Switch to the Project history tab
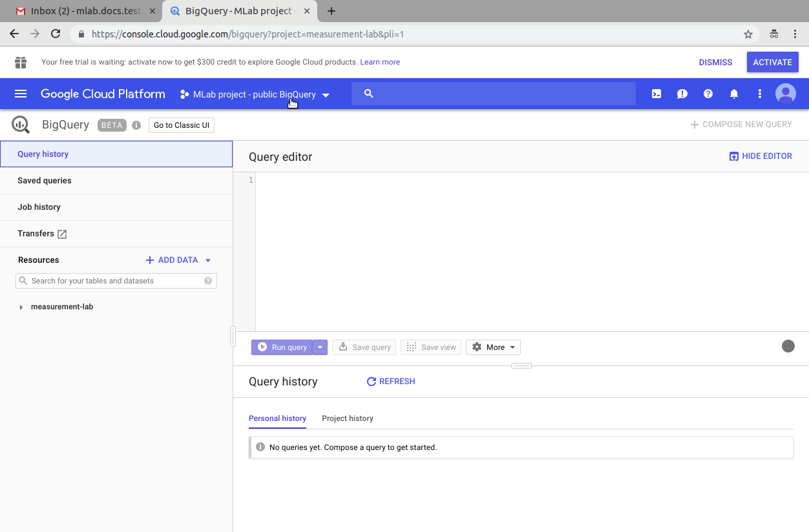809x532 pixels. (347, 418)
